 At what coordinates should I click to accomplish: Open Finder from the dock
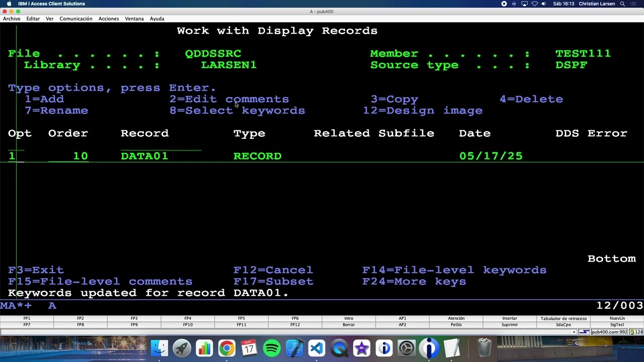[159, 348]
